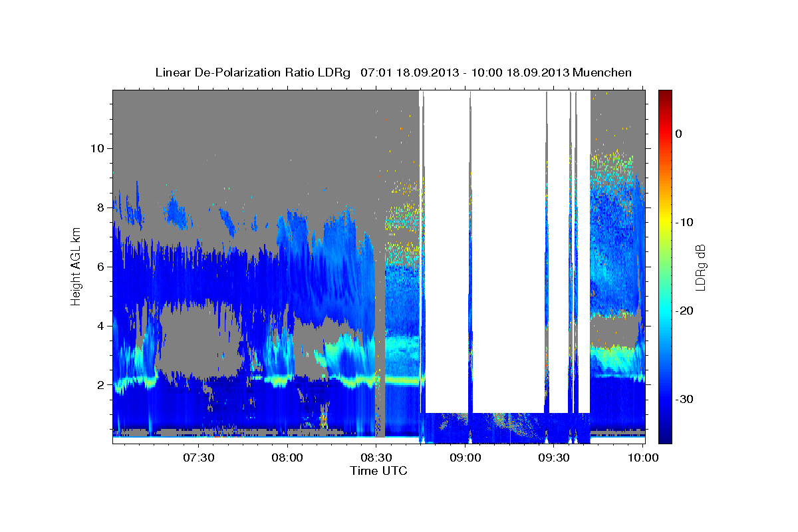Click the 09:30 time tick label

click(x=554, y=458)
